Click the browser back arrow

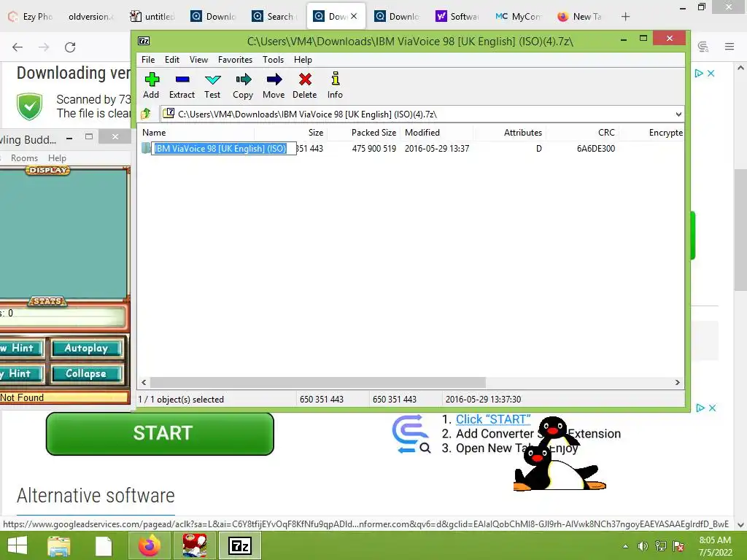[18, 47]
